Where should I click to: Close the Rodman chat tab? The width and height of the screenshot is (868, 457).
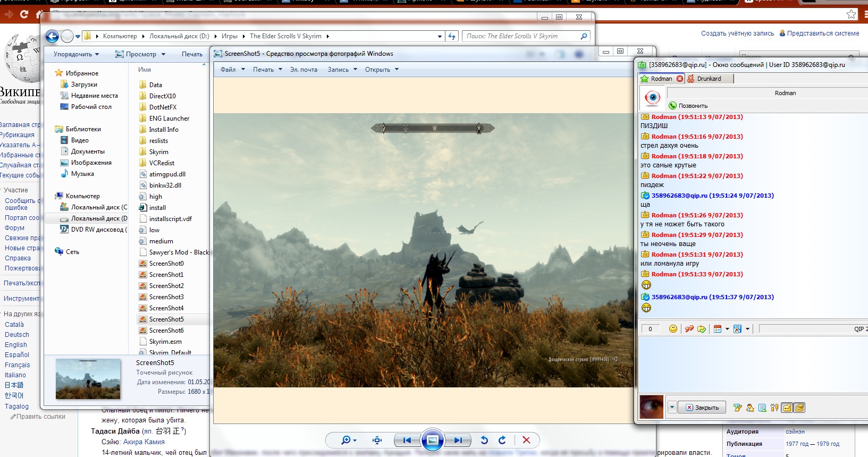pos(680,79)
